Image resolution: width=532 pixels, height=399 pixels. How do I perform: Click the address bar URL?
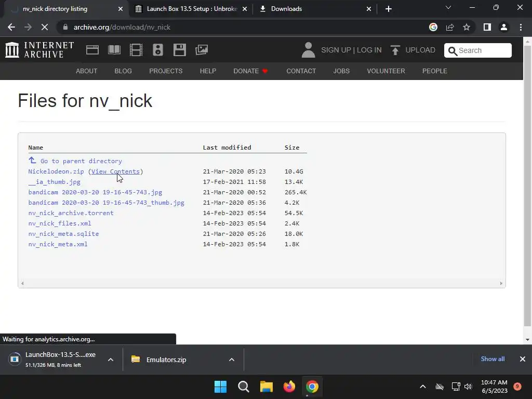click(x=122, y=27)
